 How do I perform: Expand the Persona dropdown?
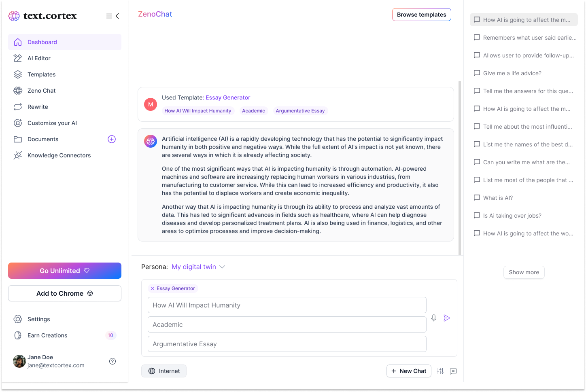click(x=198, y=267)
